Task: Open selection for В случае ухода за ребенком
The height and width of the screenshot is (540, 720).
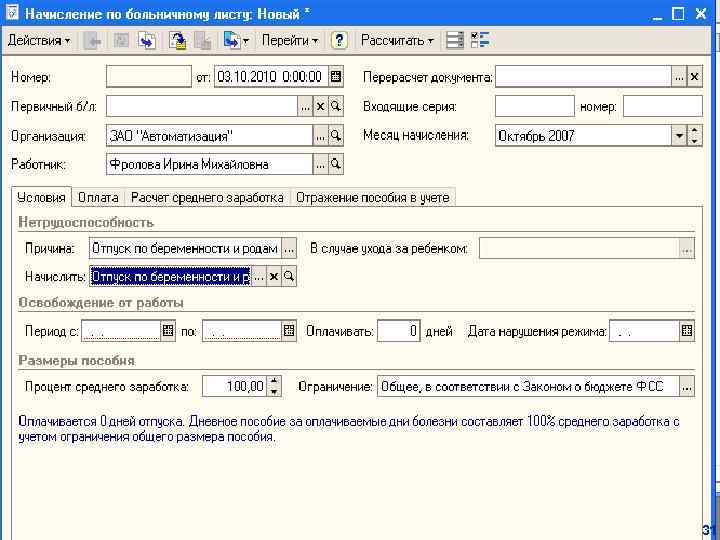Action: pos(686,248)
